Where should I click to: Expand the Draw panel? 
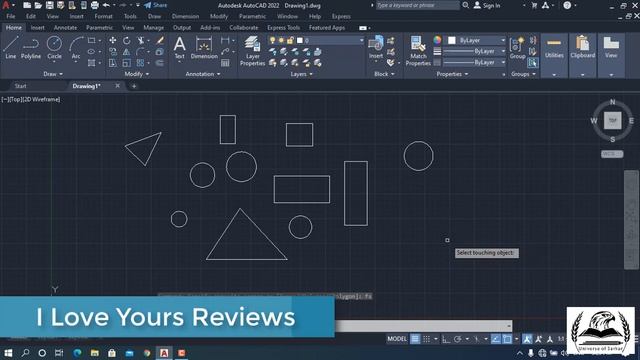point(53,74)
